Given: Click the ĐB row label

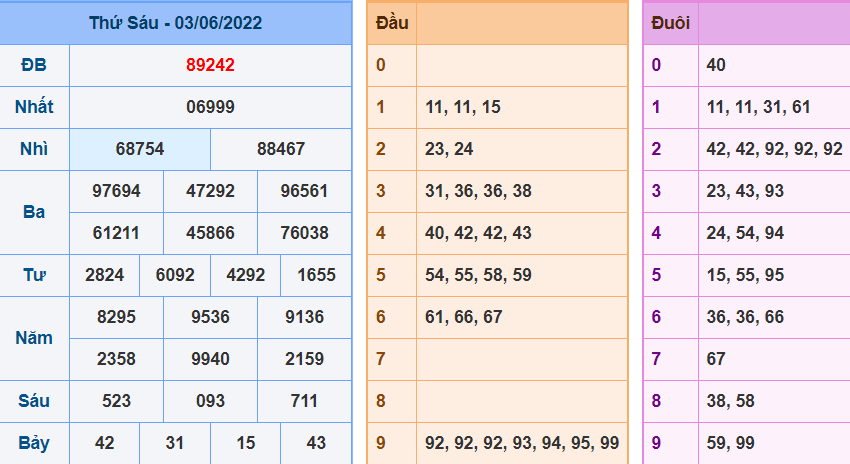Looking at the screenshot, I should (34, 65).
